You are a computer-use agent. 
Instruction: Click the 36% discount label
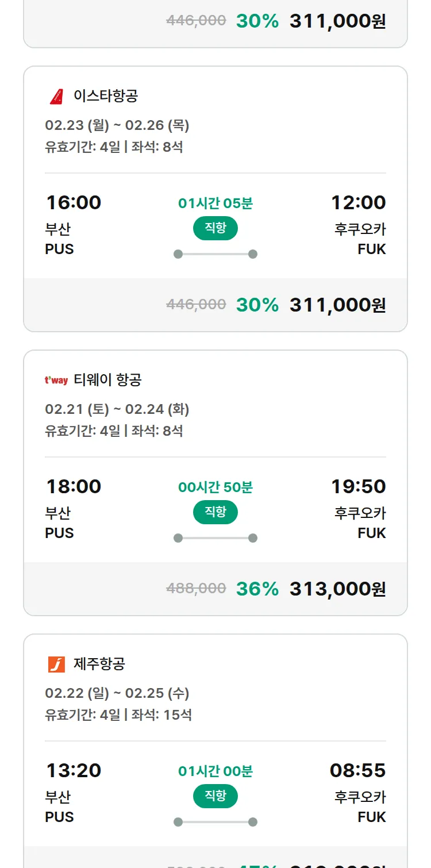(x=257, y=589)
